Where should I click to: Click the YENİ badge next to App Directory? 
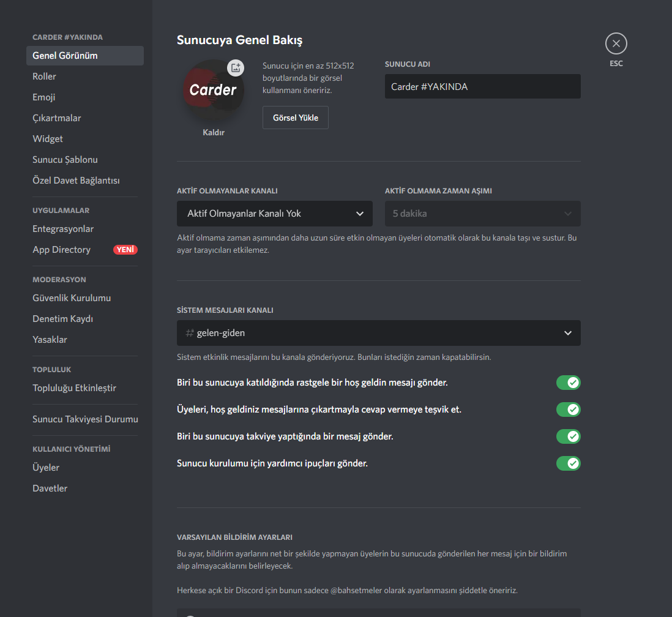click(125, 250)
